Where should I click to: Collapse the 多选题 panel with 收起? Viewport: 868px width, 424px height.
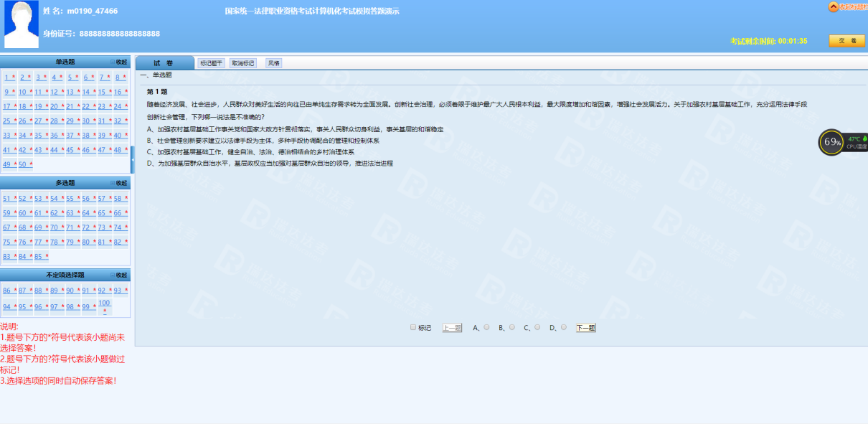(x=119, y=183)
